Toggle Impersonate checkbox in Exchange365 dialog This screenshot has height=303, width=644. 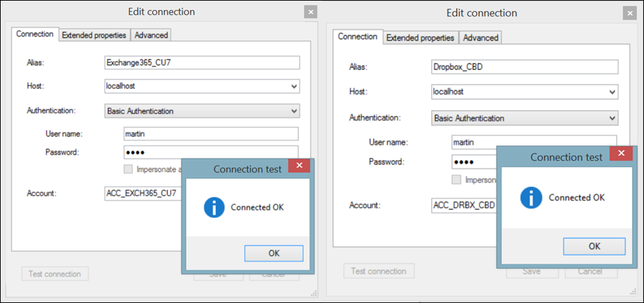pyautogui.click(x=128, y=169)
